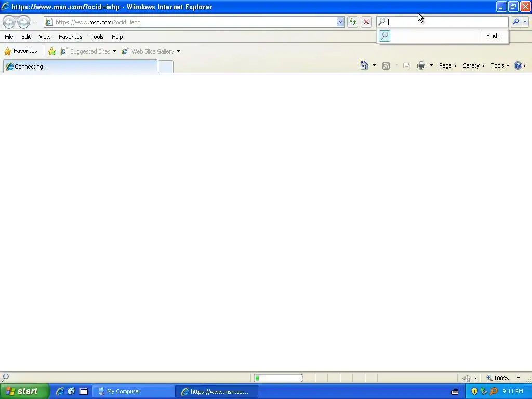Viewport: 532px width, 399px height.
Task: Open the Favorites star button
Action: click(x=20, y=51)
